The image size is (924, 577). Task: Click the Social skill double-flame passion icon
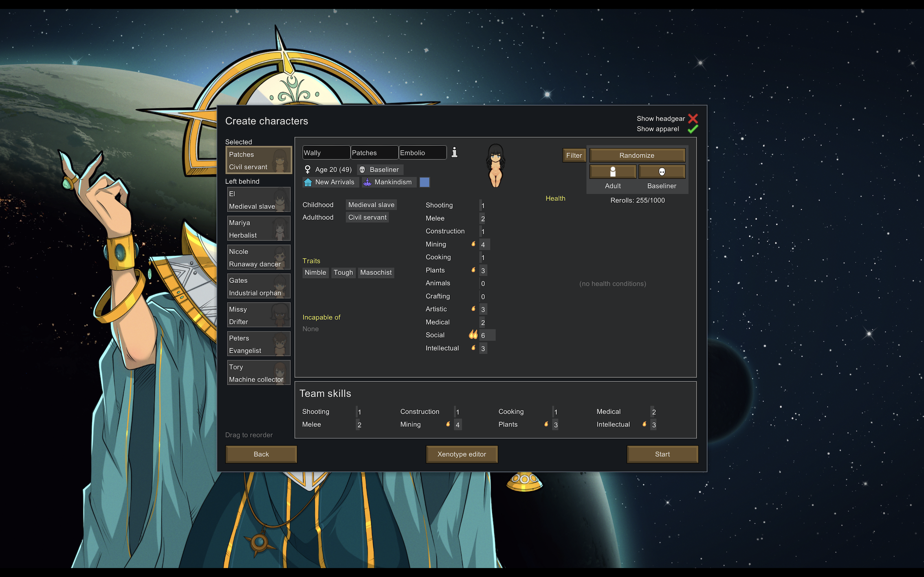coord(473,335)
